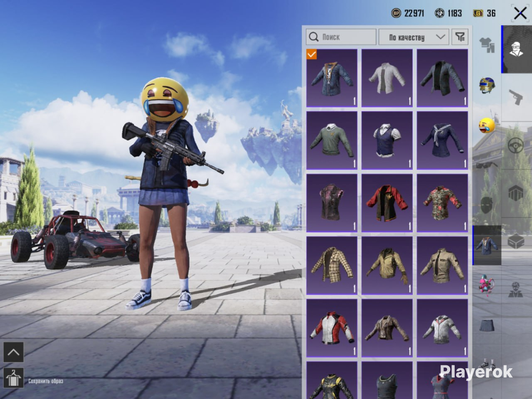Click the 22971 BP balance value
This screenshot has height=399, width=532.
[x=414, y=13]
